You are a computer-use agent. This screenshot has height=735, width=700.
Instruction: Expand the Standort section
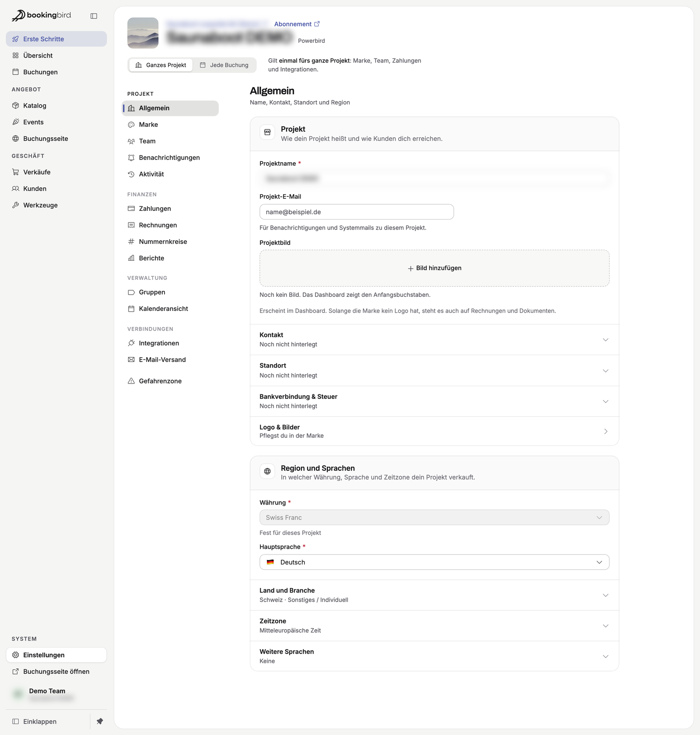click(x=434, y=370)
